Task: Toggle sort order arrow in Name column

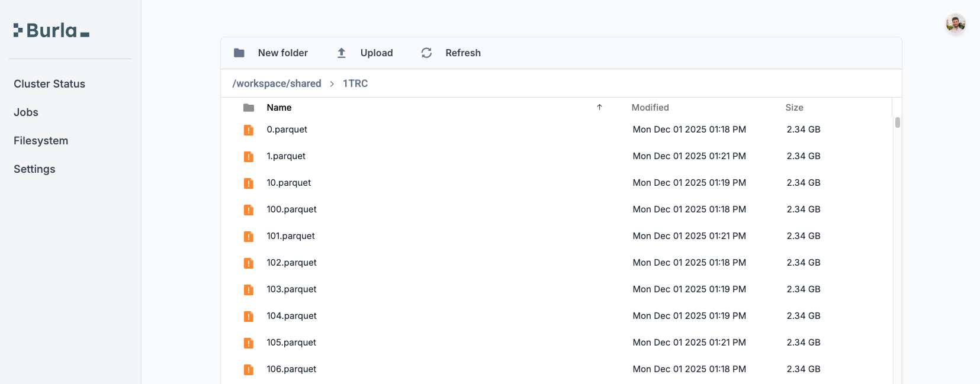Action: point(599,107)
